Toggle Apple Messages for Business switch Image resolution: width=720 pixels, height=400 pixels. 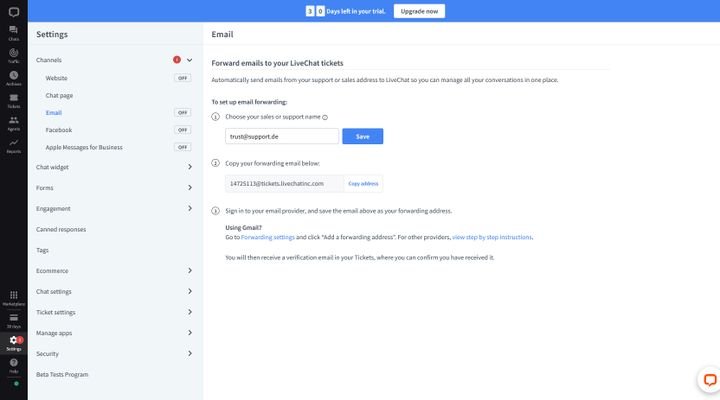point(182,147)
